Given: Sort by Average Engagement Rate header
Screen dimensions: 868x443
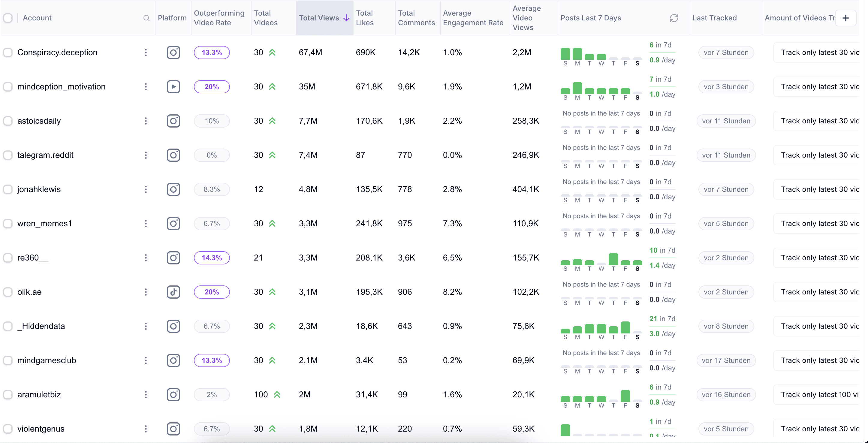Looking at the screenshot, I should tap(473, 18).
